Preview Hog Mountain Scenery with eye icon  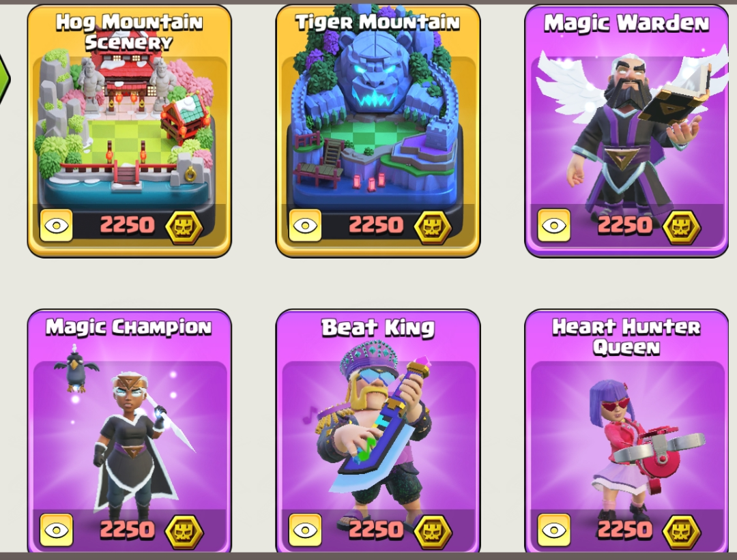pos(57,226)
